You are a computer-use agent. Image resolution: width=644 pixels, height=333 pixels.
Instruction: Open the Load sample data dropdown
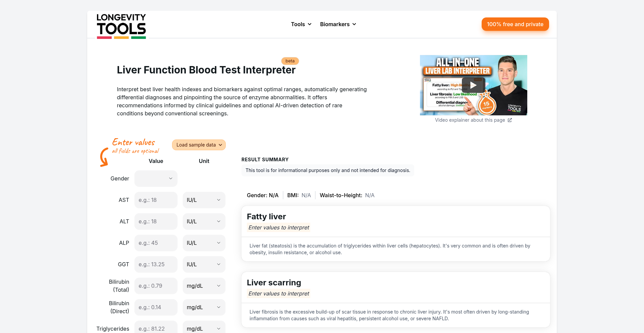click(x=199, y=145)
